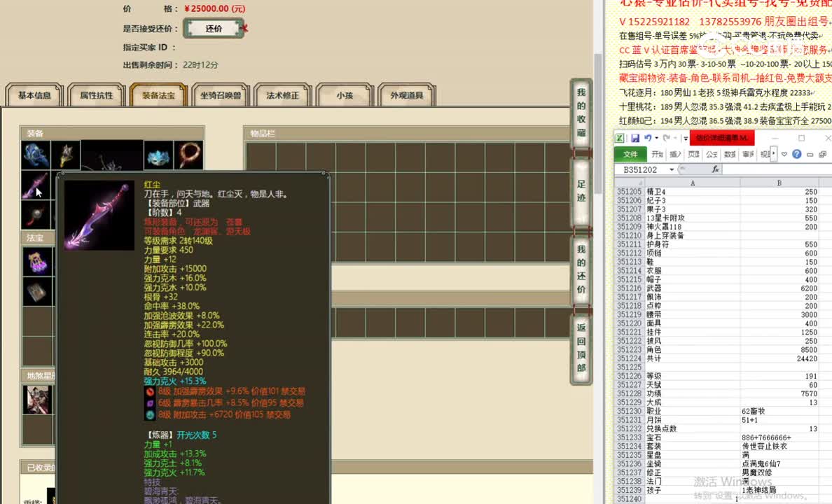This screenshot has height=504, width=832.
Task: Click the Redo icon in Excel
Action: [665, 138]
